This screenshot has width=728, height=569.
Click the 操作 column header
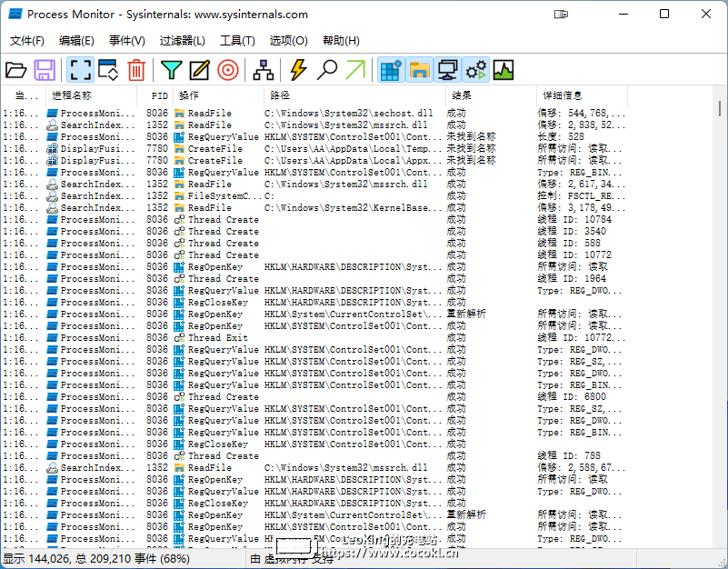click(218, 95)
